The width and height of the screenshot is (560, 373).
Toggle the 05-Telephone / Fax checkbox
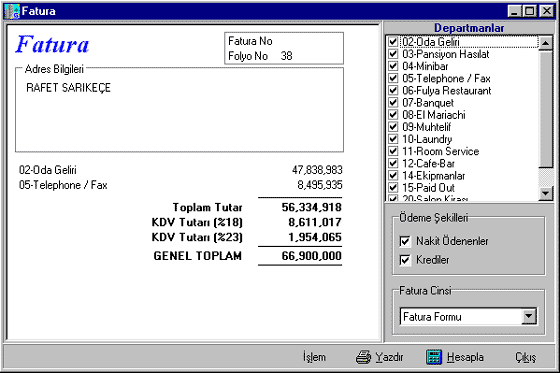(393, 78)
